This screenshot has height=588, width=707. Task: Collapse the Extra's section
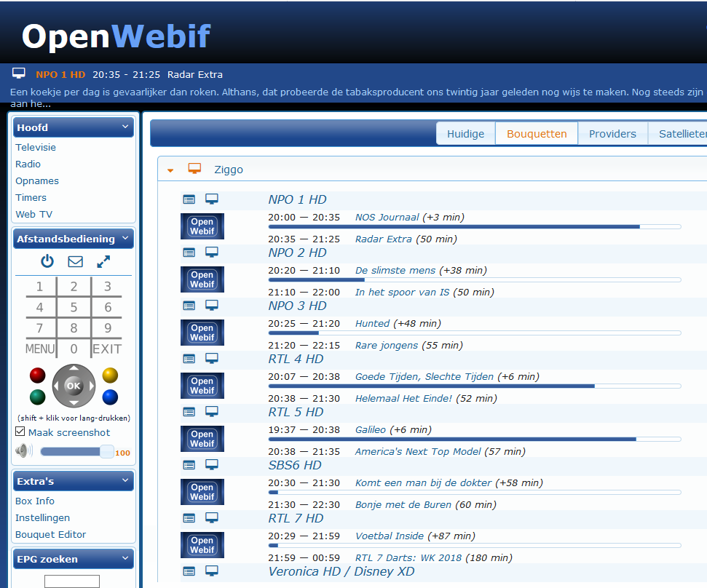click(x=125, y=481)
